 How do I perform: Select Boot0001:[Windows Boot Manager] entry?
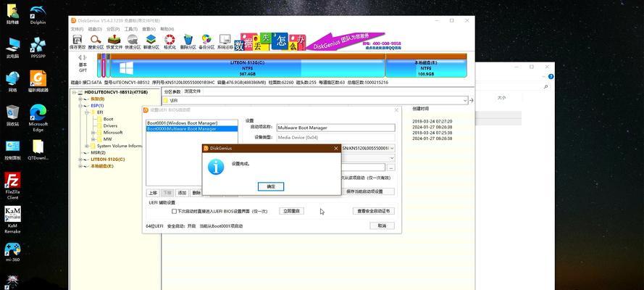[192, 123]
